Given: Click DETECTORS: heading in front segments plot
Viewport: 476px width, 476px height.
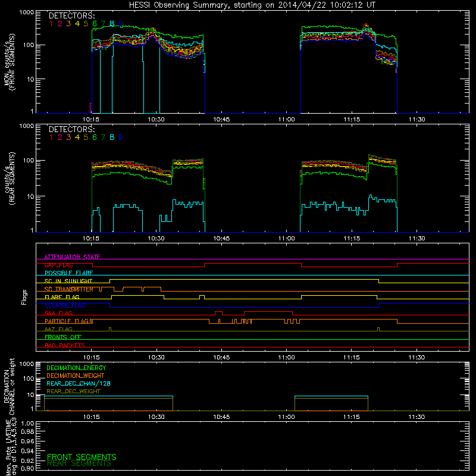Looking at the screenshot, I should point(71,16).
